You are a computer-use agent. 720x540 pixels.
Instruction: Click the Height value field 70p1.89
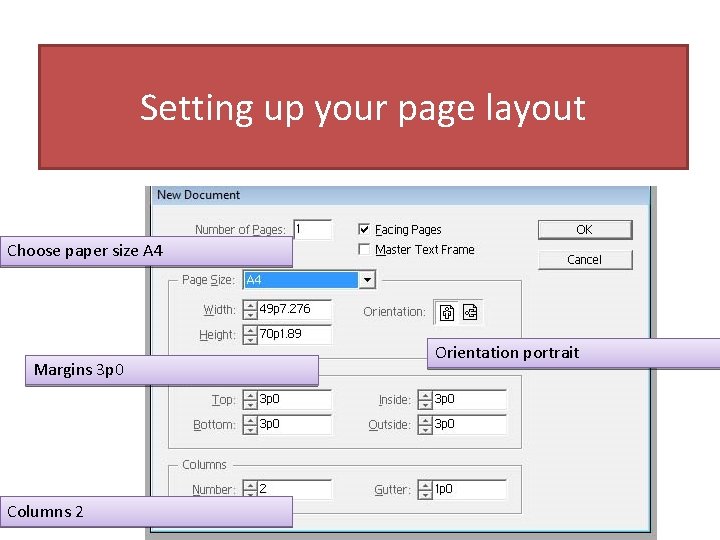coord(294,334)
